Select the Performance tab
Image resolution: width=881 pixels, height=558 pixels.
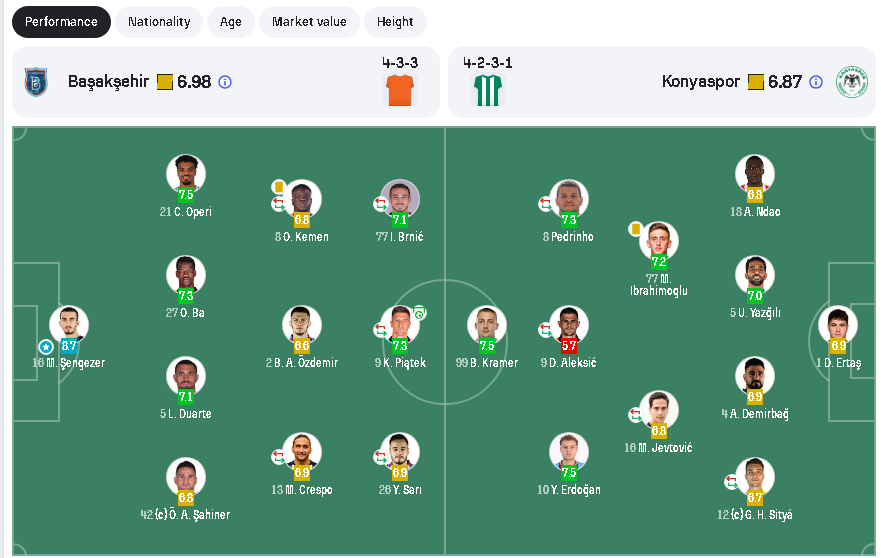62,22
